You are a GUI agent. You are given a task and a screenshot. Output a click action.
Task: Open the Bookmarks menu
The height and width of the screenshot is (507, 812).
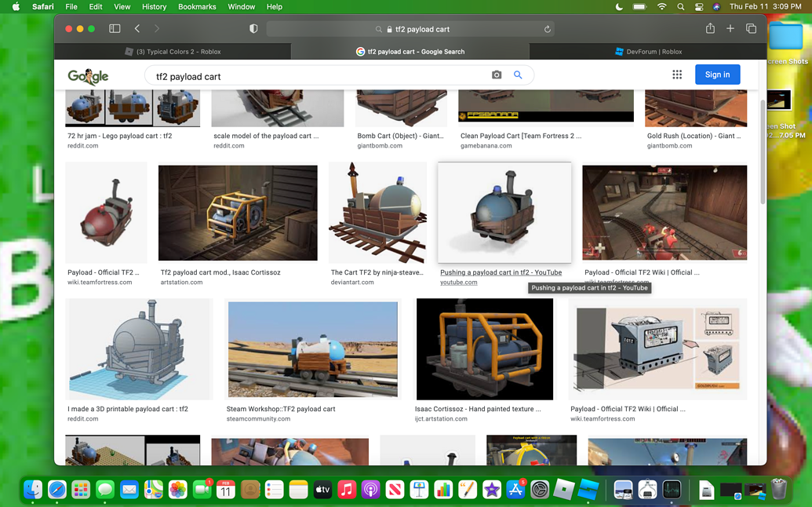pyautogui.click(x=197, y=6)
